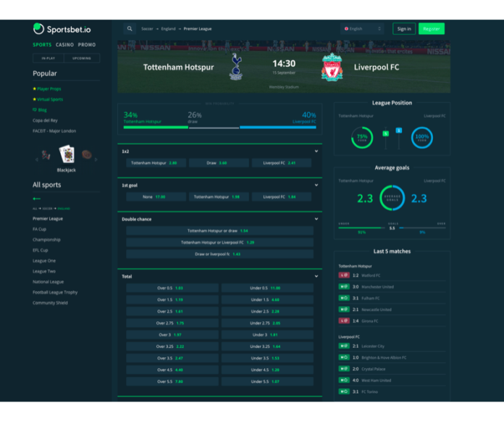Click the win badge for Newcastle United match
Image resolution: width=504 pixels, height=424 pixels.
click(x=344, y=309)
